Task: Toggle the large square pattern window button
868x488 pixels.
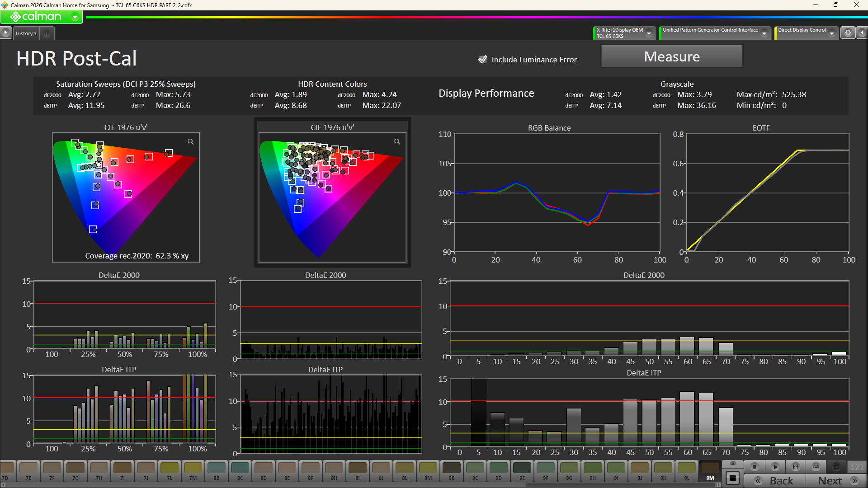Action: (733, 478)
